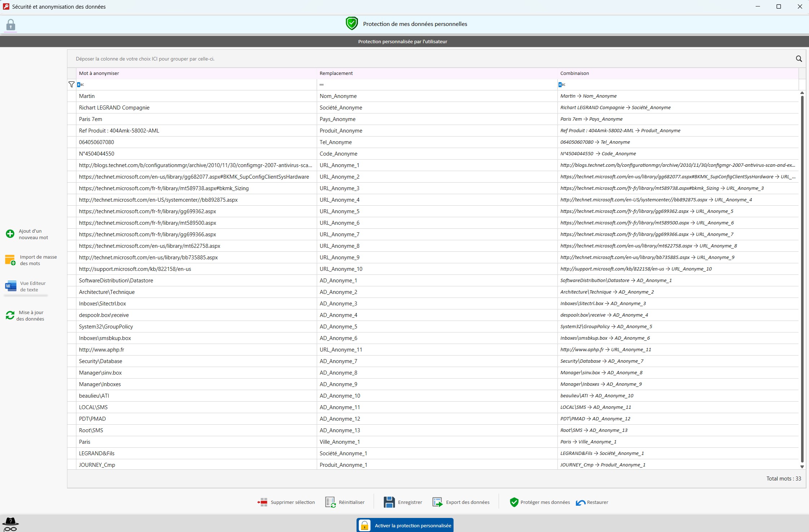Click the scrollbar's down arrow in the grid
The width and height of the screenshot is (809, 532).
point(802,467)
